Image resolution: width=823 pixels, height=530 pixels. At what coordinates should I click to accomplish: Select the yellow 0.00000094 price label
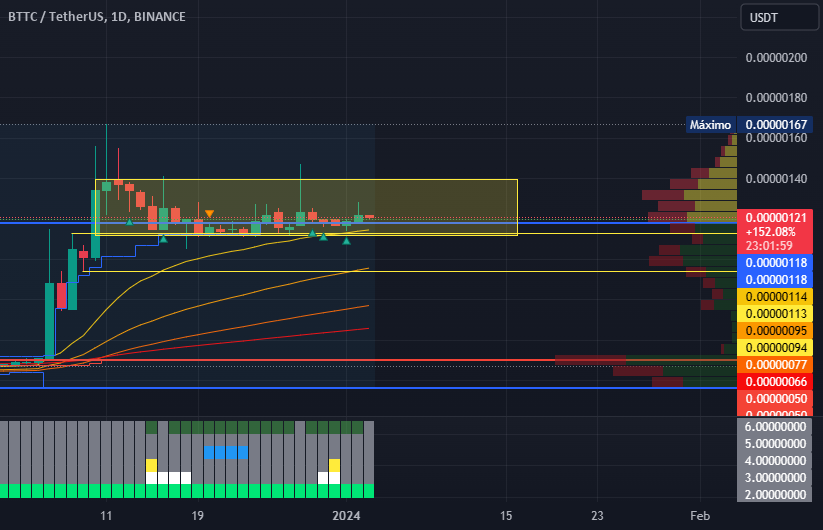point(775,347)
